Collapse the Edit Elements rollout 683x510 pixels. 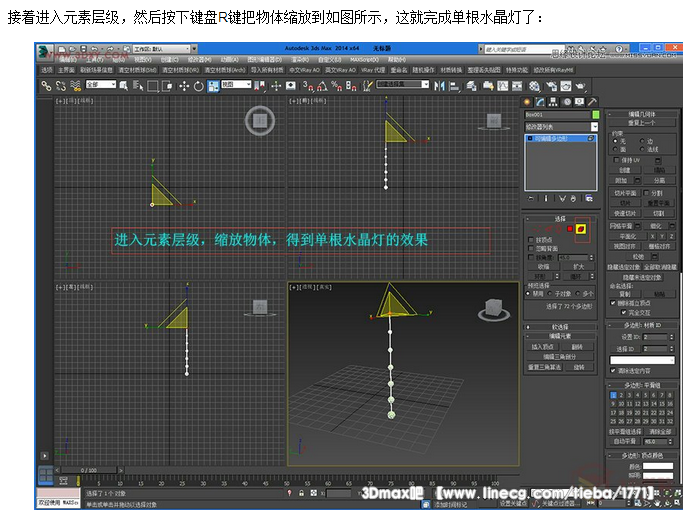pos(560,336)
